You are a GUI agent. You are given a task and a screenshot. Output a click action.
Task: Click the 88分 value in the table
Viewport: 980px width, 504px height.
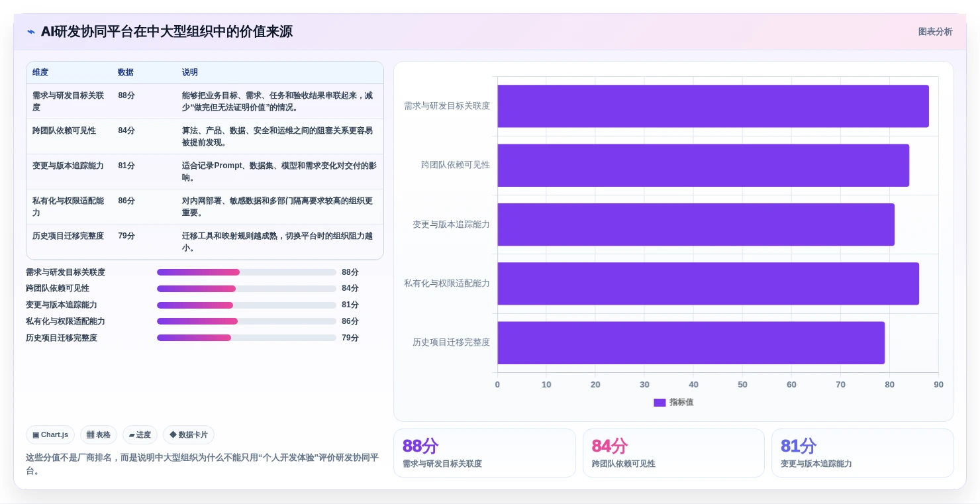[126, 96]
